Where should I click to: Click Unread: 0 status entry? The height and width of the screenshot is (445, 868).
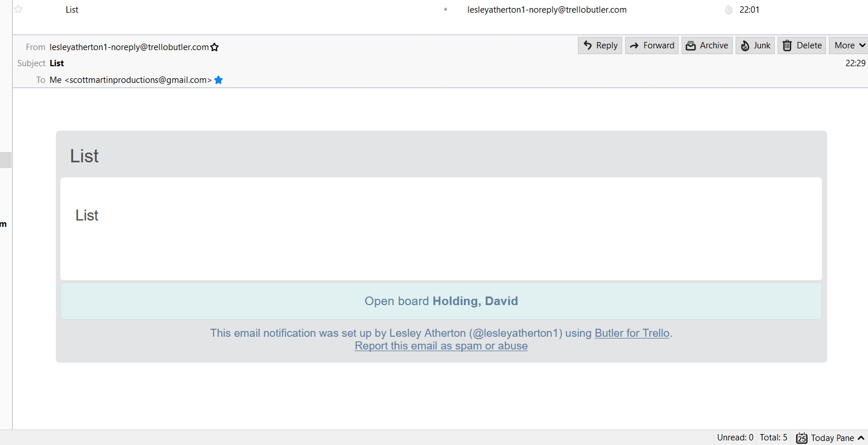point(735,438)
